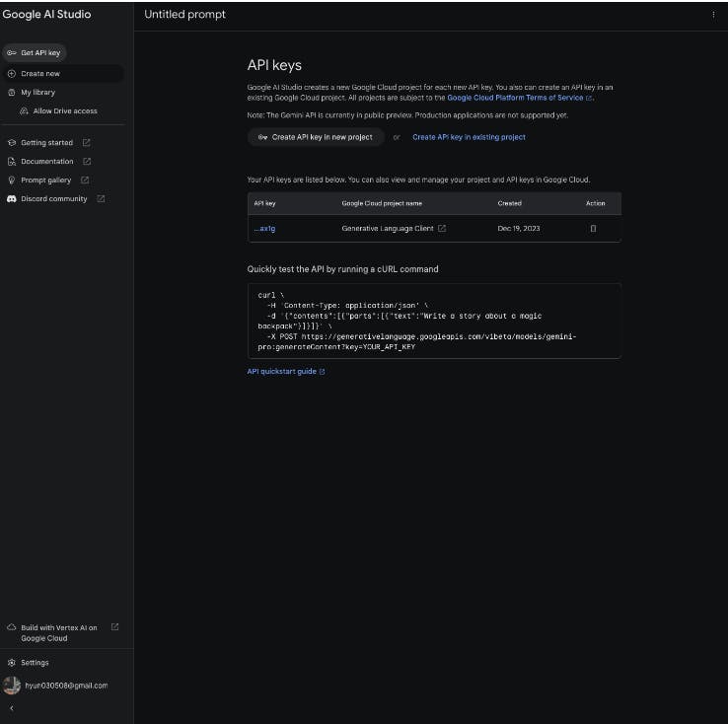Click external-link icon next to Documentation

pos(87,161)
